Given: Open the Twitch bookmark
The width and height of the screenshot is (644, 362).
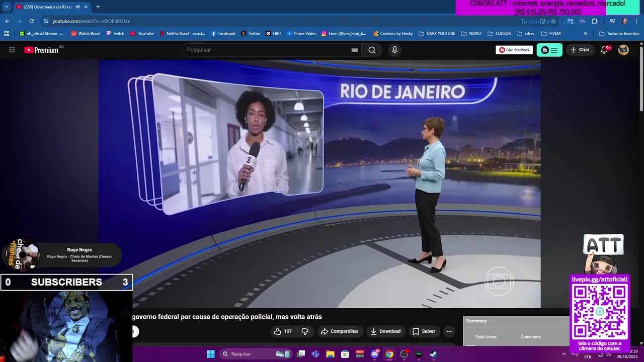Looking at the screenshot, I should [115, 34].
